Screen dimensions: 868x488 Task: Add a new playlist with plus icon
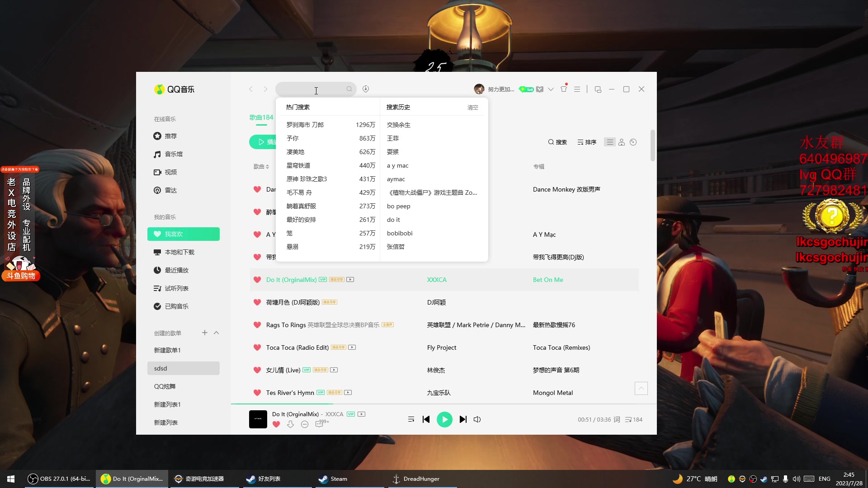(205, 333)
